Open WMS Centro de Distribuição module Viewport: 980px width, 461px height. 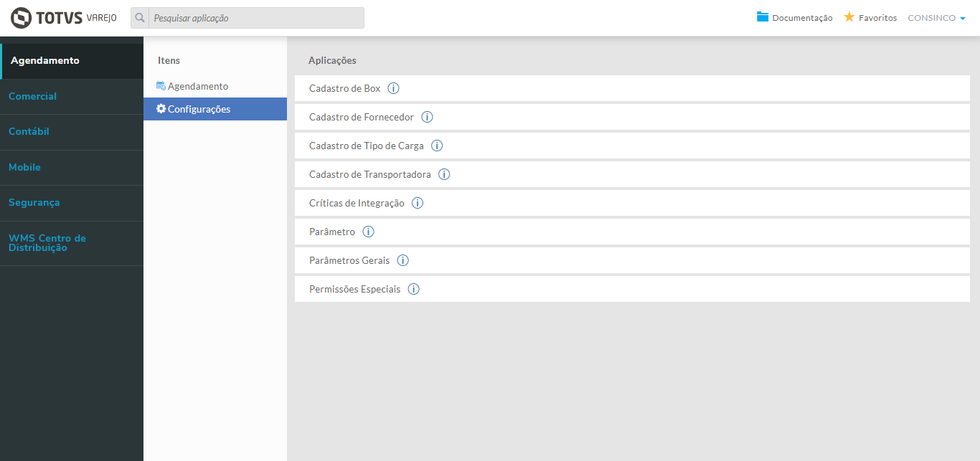pos(47,243)
